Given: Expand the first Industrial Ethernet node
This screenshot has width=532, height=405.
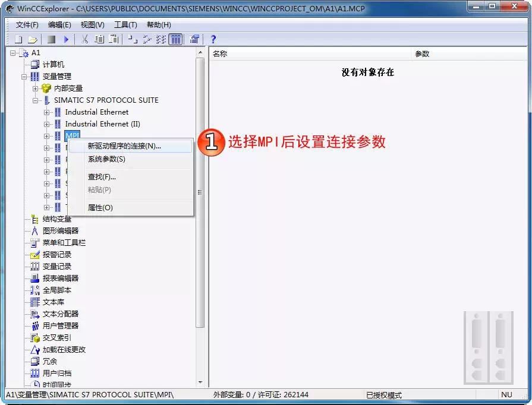Looking at the screenshot, I should click(46, 112).
